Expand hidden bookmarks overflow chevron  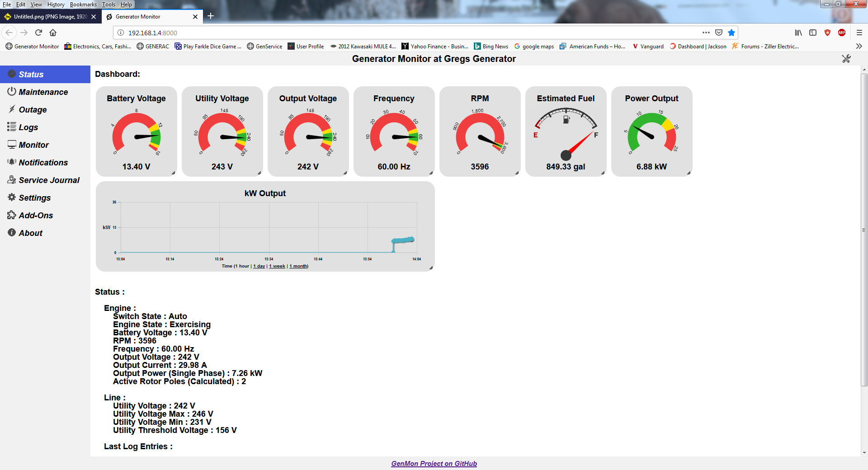point(859,46)
